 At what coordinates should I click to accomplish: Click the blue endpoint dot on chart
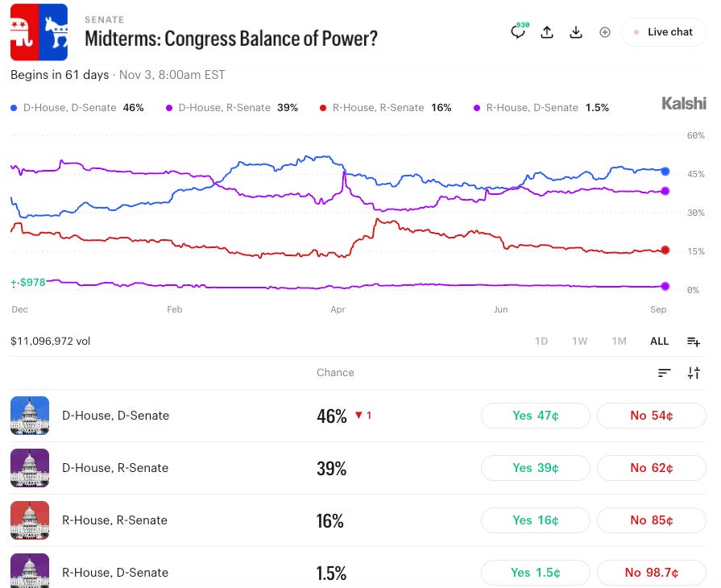point(665,172)
